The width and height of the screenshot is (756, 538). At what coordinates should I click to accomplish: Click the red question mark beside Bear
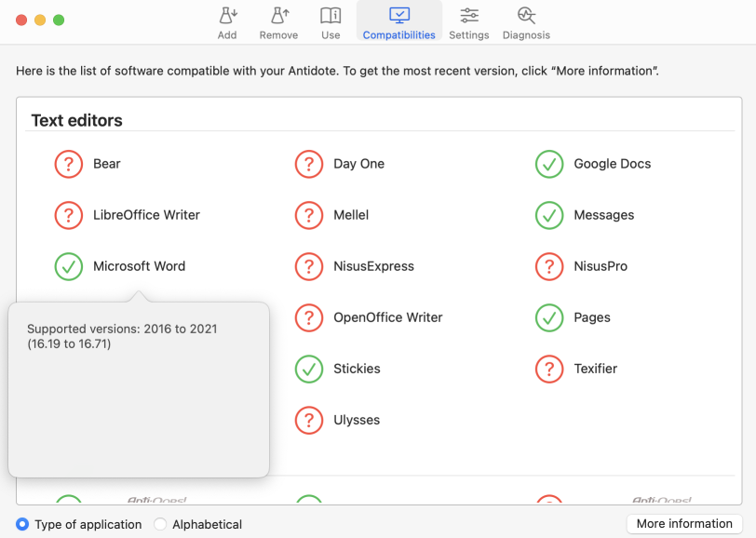point(68,164)
